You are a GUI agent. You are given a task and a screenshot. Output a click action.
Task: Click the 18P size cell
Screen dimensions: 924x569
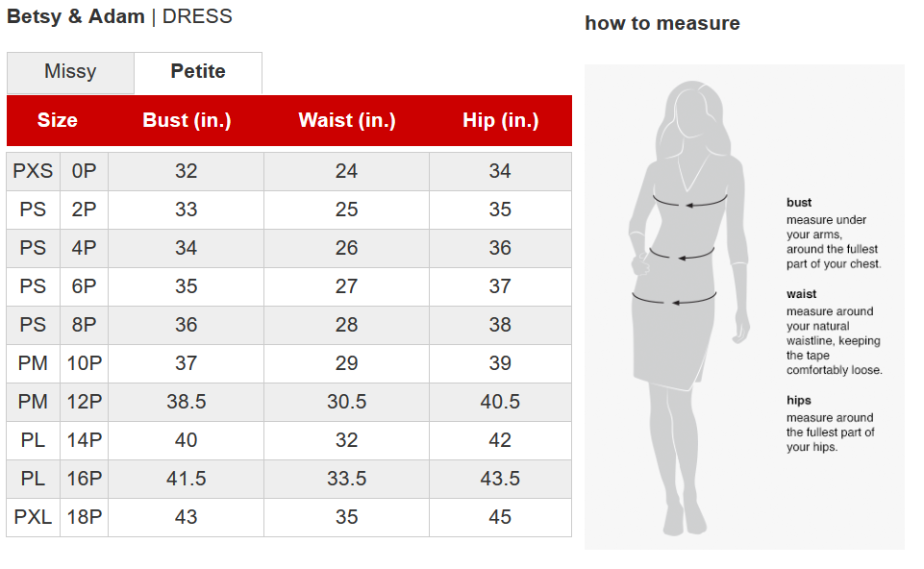[84, 517]
